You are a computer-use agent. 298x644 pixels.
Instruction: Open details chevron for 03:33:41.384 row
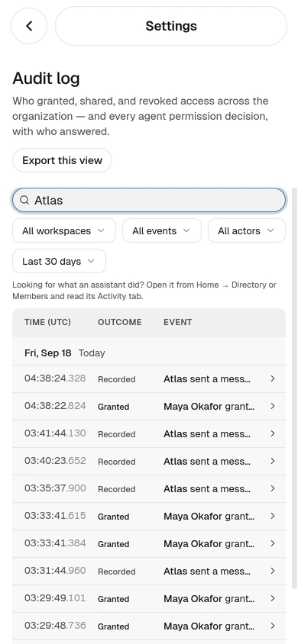pos(273,544)
